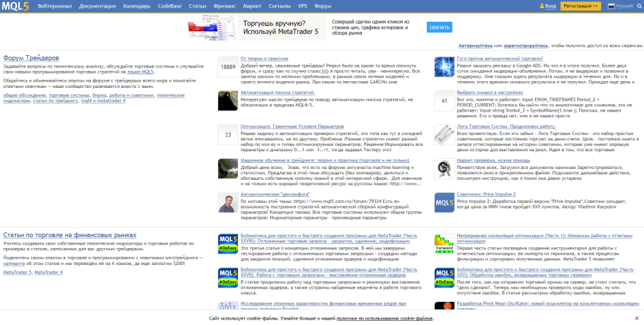Open the cookie usage policy link
The height and width of the screenshot is (325, 644).
point(384,318)
